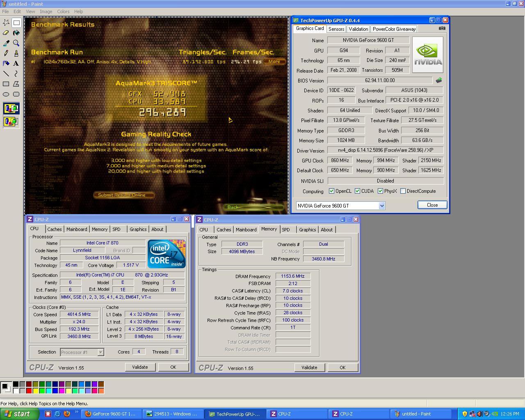Open the Processor #1 selection dropdown
The width and height of the screenshot is (525, 420).
(100, 352)
